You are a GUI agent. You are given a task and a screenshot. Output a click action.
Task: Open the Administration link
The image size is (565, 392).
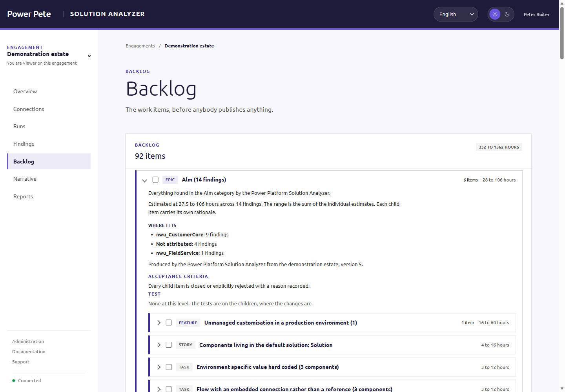pos(28,341)
